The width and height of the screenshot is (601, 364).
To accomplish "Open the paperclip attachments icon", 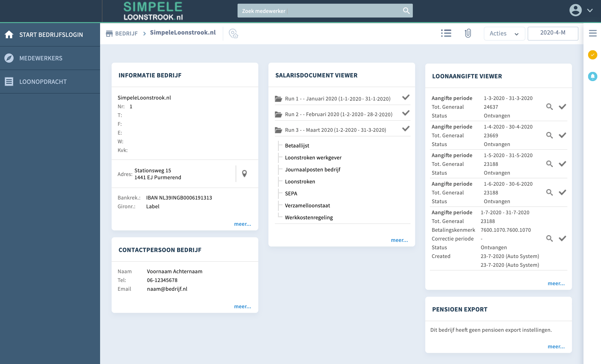I will click(467, 33).
